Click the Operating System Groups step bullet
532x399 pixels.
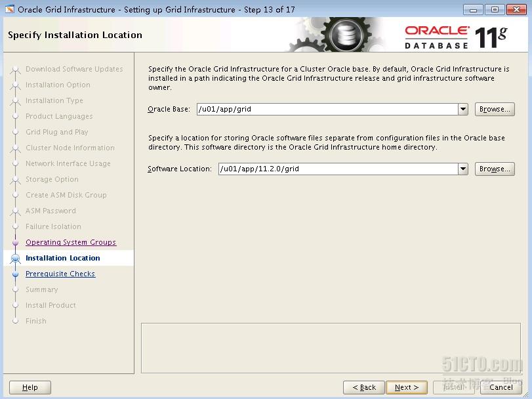click(15, 242)
